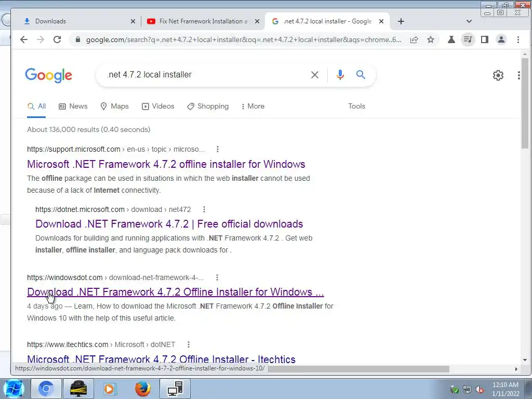
Task: Start voice search with microphone icon
Action: [340, 75]
